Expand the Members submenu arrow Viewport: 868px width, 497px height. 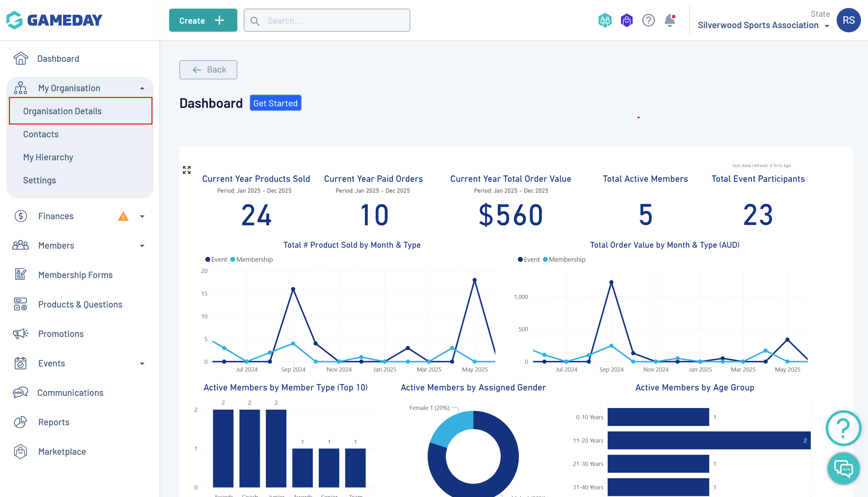142,246
